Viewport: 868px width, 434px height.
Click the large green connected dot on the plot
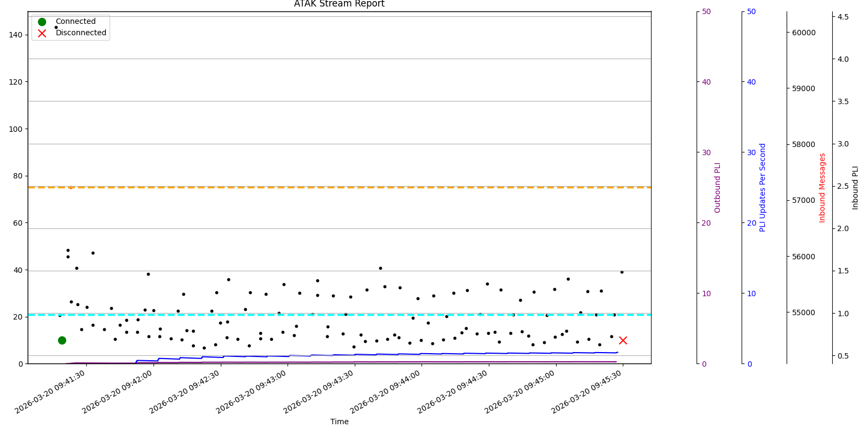(x=62, y=340)
